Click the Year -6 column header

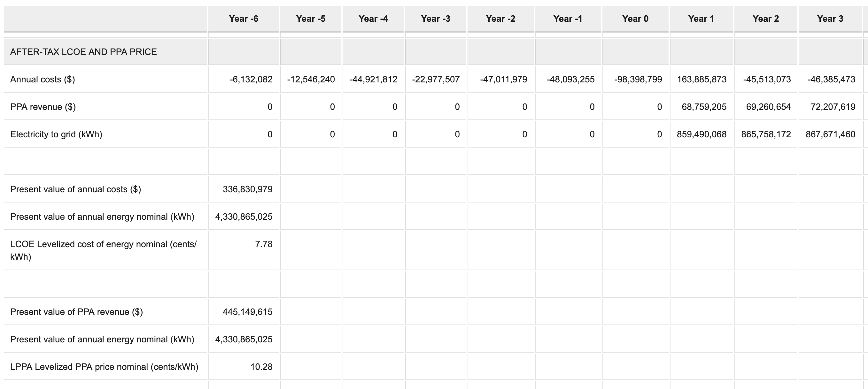[x=243, y=19]
